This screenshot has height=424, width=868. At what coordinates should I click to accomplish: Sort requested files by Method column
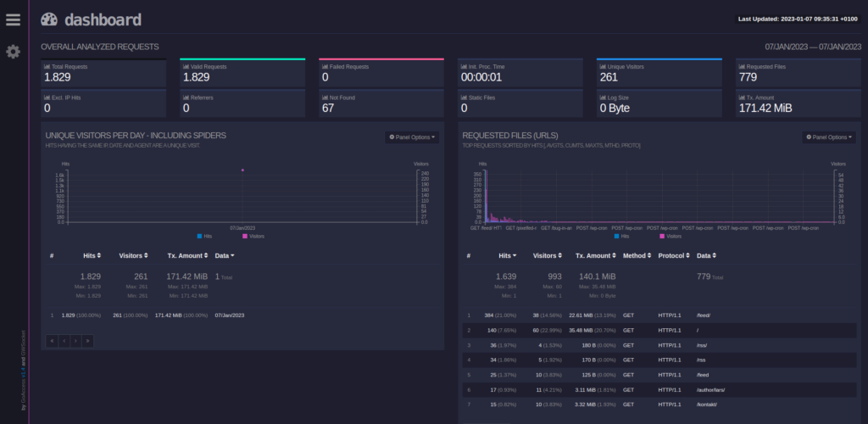[637, 256]
